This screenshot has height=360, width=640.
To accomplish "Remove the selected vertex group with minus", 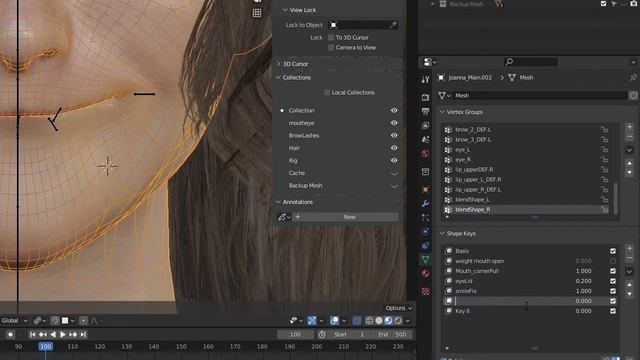I will coord(629,137).
